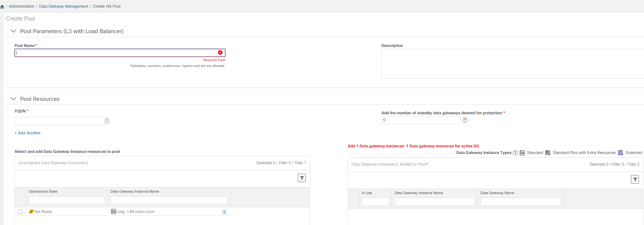Click info icon for cdg-148.cisco.com
Image resolution: width=644 pixels, height=225 pixels.
[x=224, y=212]
